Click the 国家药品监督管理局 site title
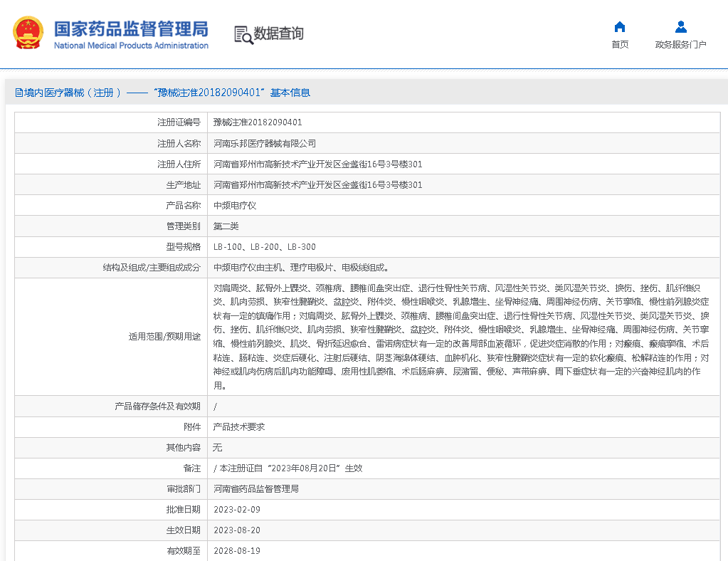The height and width of the screenshot is (561, 728). [131, 28]
